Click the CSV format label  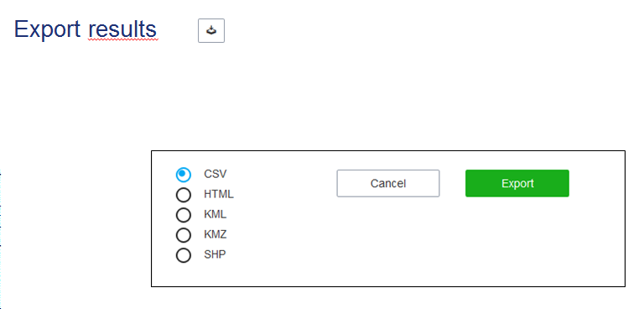click(216, 174)
